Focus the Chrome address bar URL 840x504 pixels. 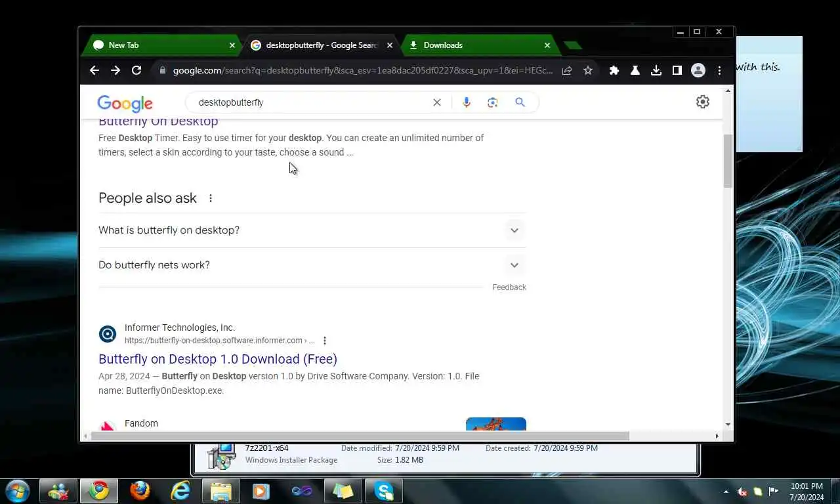click(362, 70)
